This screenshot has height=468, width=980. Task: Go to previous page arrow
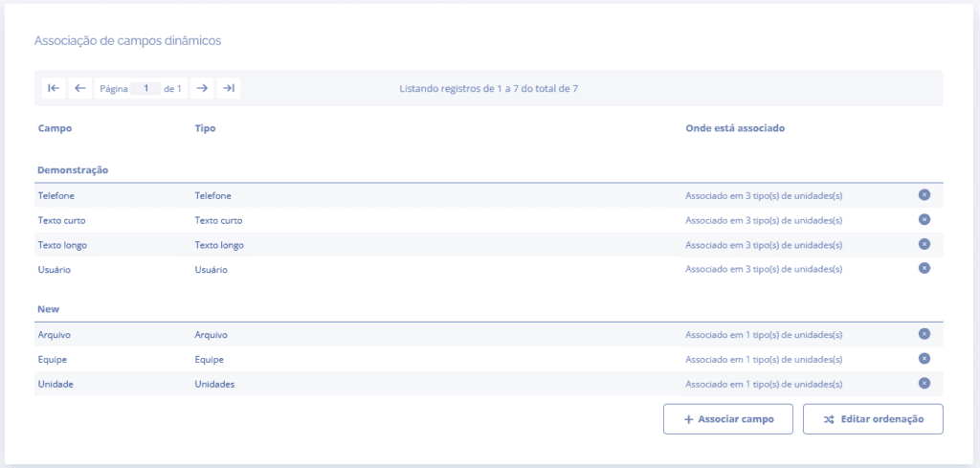(x=80, y=88)
